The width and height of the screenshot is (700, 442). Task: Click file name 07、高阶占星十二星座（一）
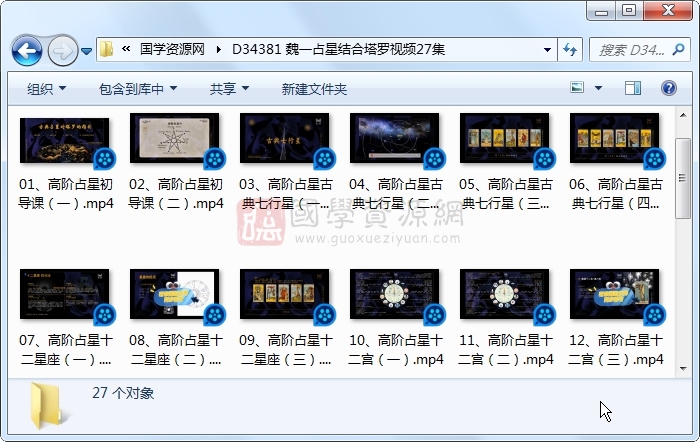[x=66, y=350]
